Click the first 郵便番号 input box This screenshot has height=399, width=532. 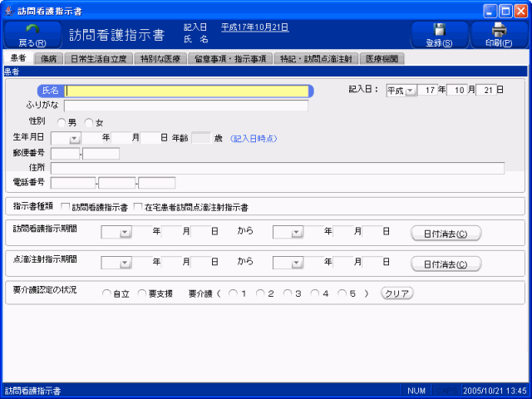pyautogui.click(x=65, y=153)
